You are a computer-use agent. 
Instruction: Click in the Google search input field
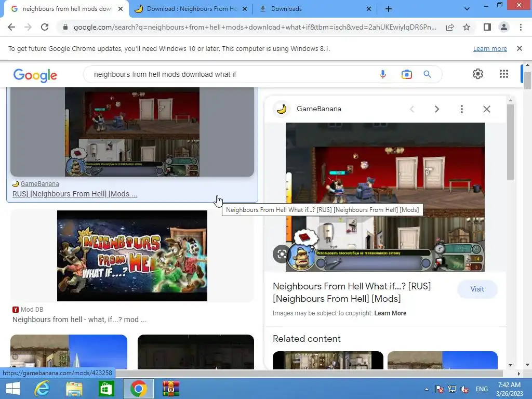click(231, 74)
